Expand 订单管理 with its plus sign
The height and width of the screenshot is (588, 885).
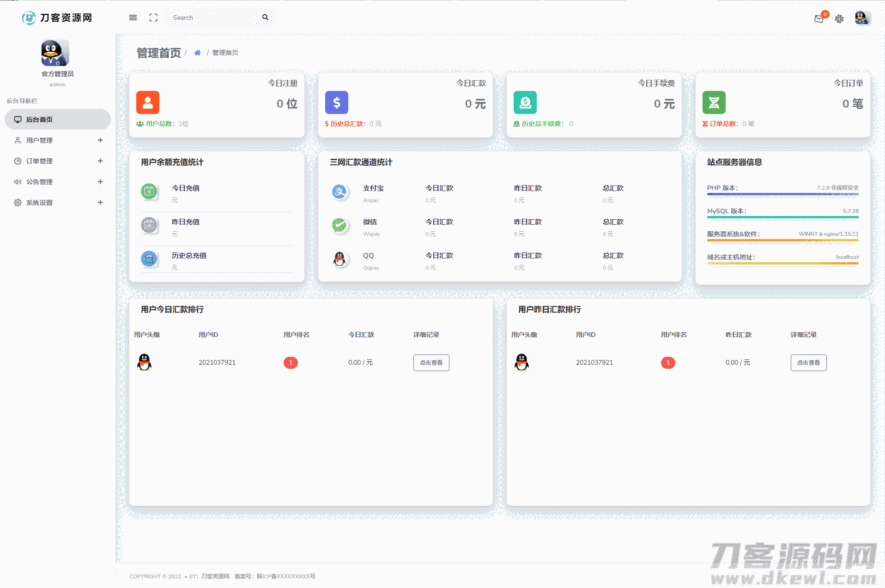coord(100,161)
